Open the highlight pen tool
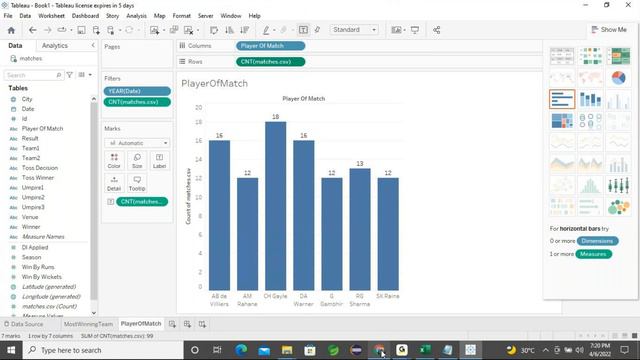The height and width of the screenshot is (360, 640). point(266,30)
